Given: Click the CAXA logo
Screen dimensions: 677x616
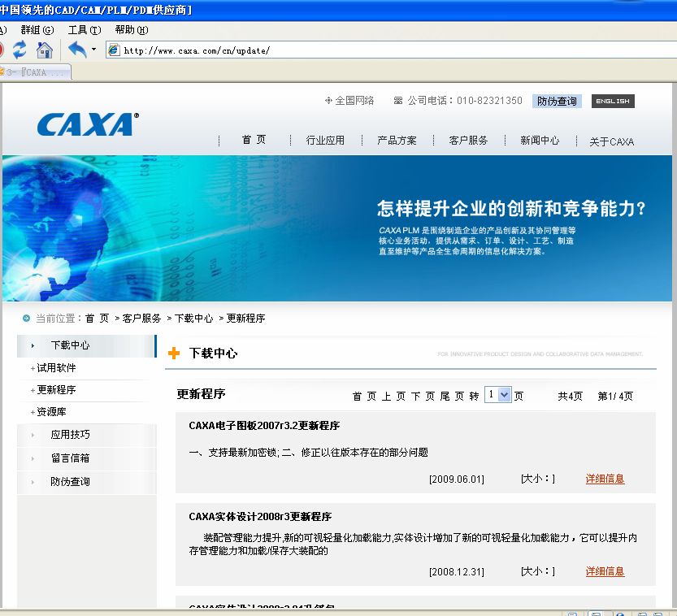Looking at the screenshot, I should pos(88,125).
